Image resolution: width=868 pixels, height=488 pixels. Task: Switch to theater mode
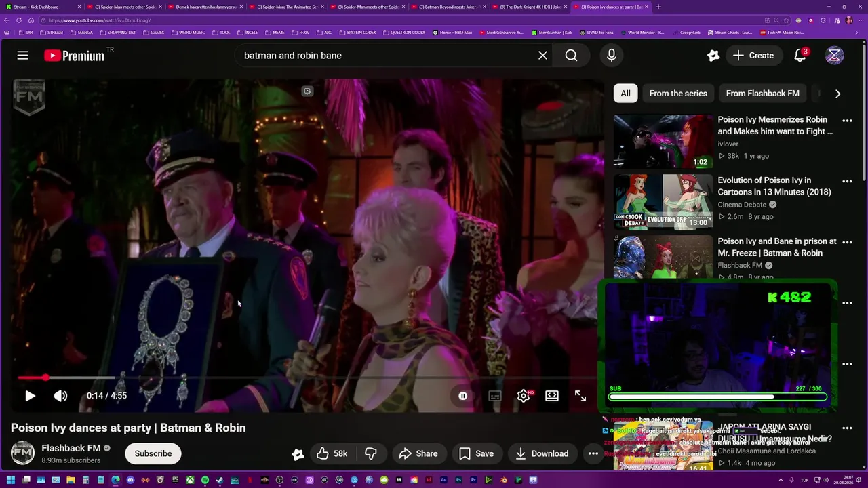[x=552, y=396]
